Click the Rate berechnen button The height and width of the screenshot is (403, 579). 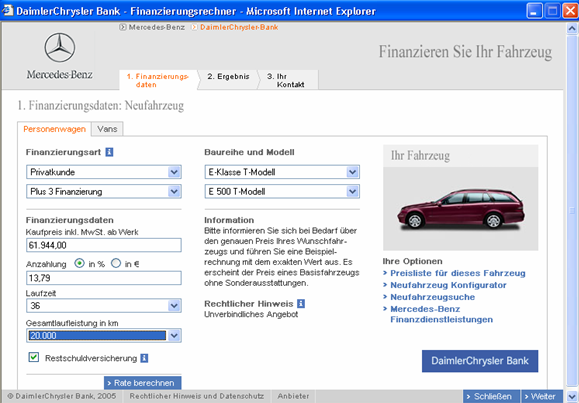tap(143, 383)
